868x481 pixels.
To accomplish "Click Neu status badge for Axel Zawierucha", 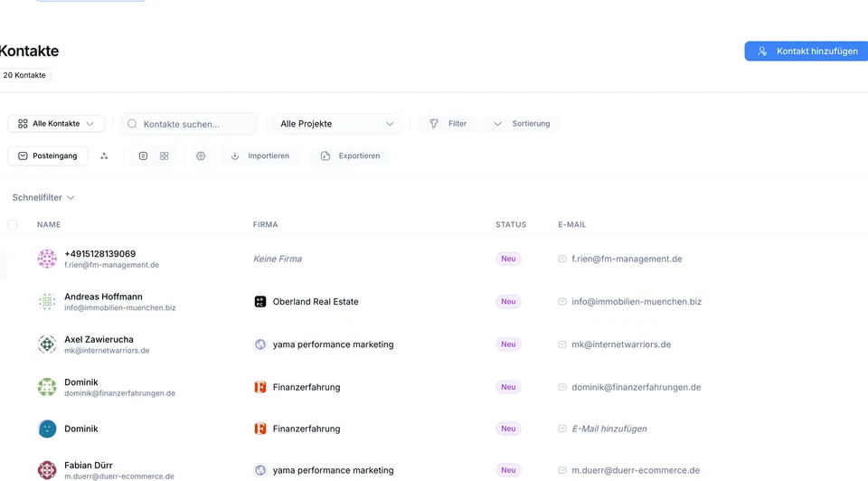I will tap(508, 344).
